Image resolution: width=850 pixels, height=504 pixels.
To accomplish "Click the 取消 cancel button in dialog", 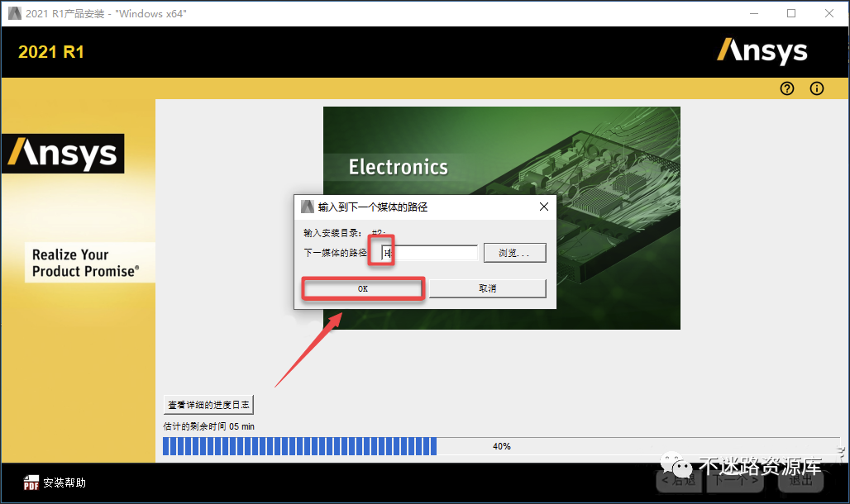I will pos(487,288).
